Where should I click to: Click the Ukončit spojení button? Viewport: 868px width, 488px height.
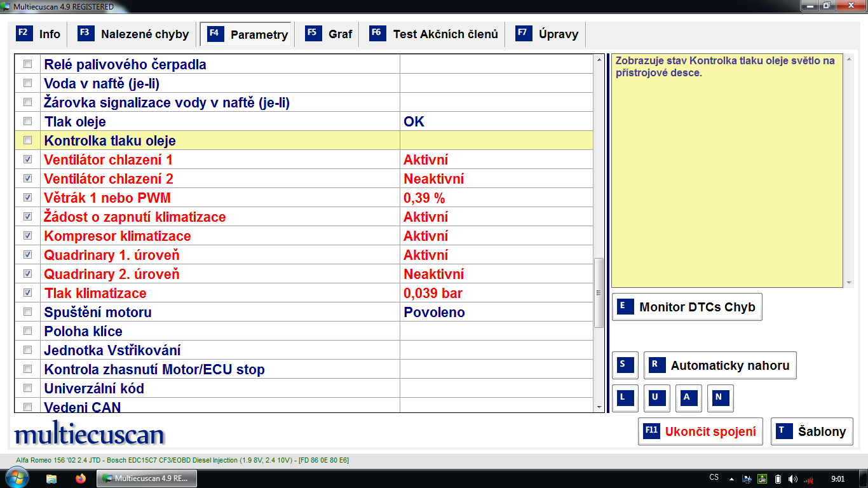(x=700, y=431)
